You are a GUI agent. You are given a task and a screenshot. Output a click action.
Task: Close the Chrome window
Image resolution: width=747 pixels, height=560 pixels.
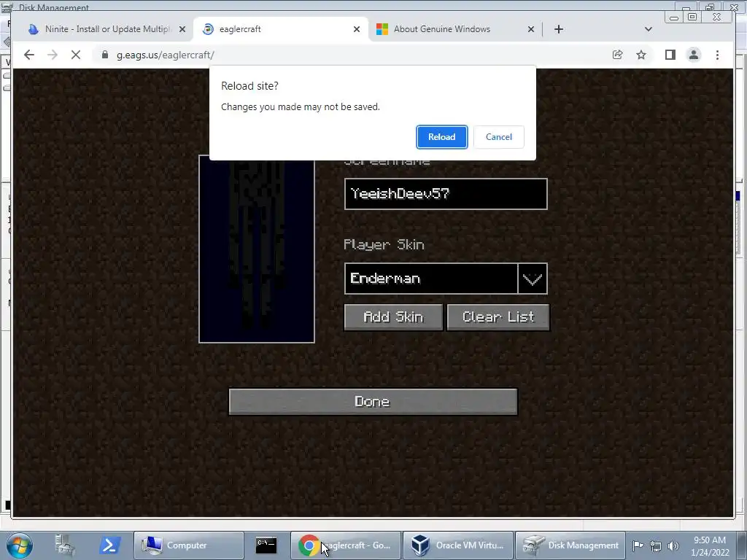click(717, 17)
